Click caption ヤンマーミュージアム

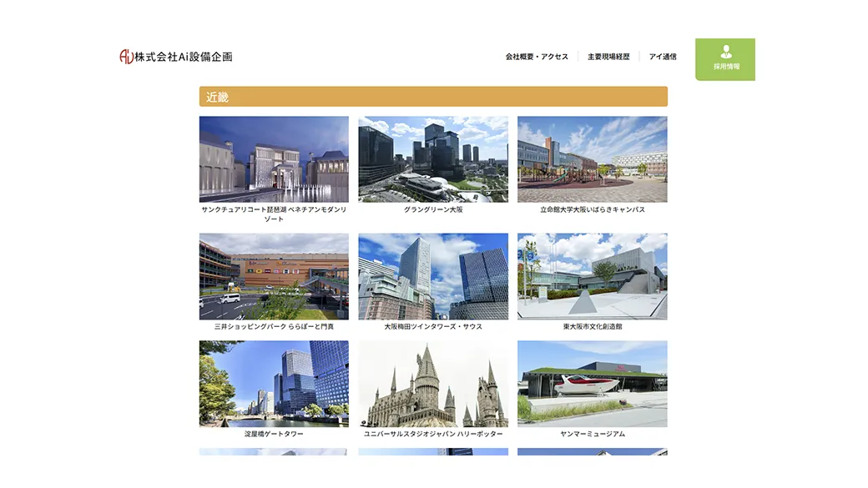point(593,434)
